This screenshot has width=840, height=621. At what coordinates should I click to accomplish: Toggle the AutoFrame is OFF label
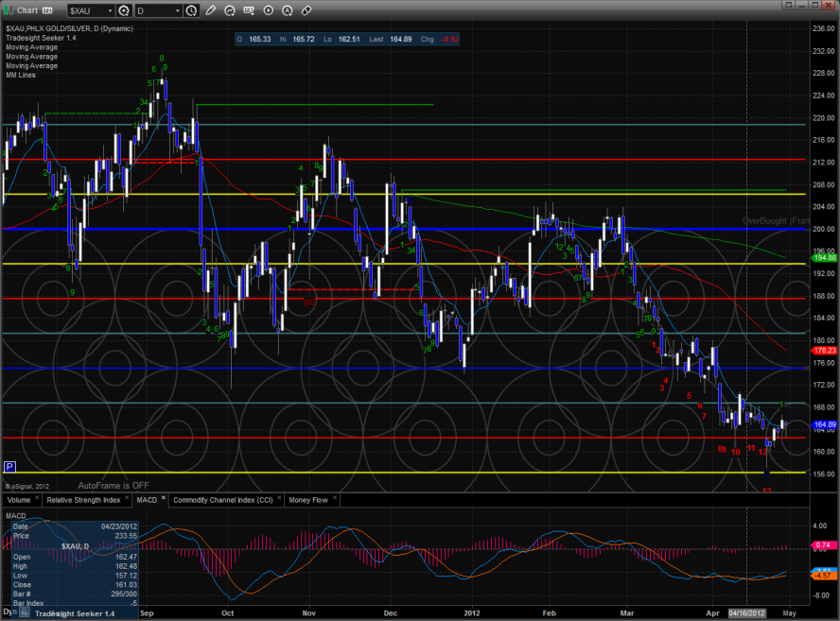click(114, 483)
